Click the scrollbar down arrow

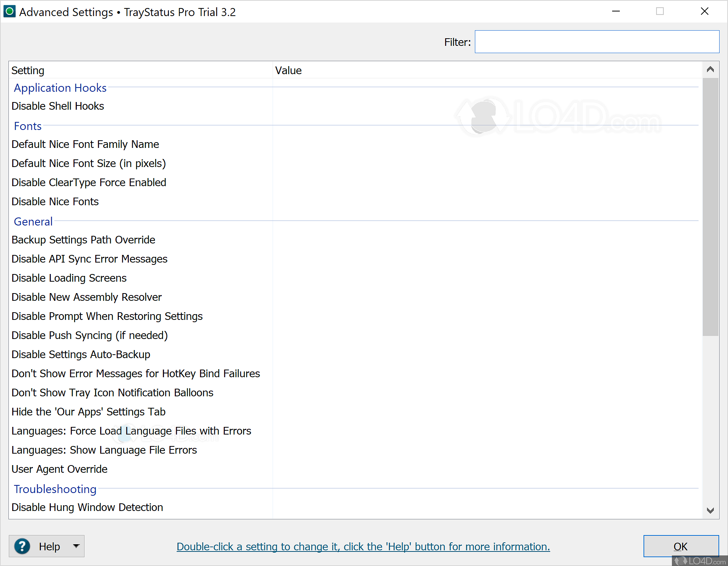tap(710, 510)
